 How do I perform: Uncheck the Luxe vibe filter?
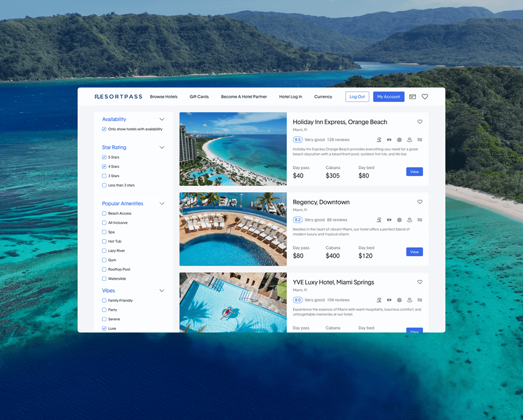pyautogui.click(x=104, y=328)
